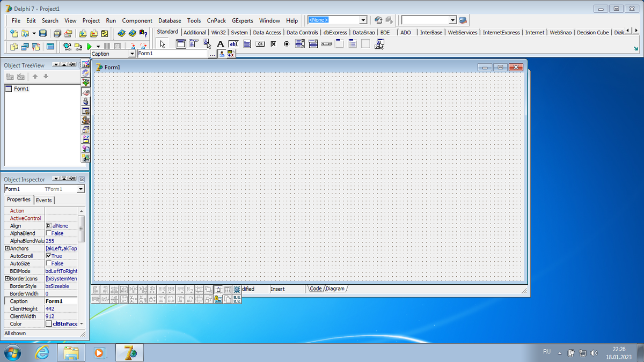Select the CheckBox component icon
The width and height of the screenshot is (644, 362).
click(x=273, y=44)
